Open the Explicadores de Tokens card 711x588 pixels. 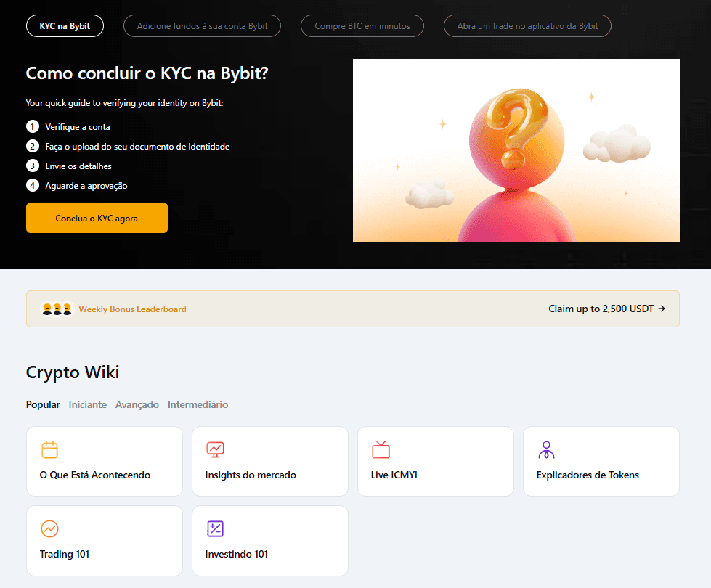tap(601, 461)
